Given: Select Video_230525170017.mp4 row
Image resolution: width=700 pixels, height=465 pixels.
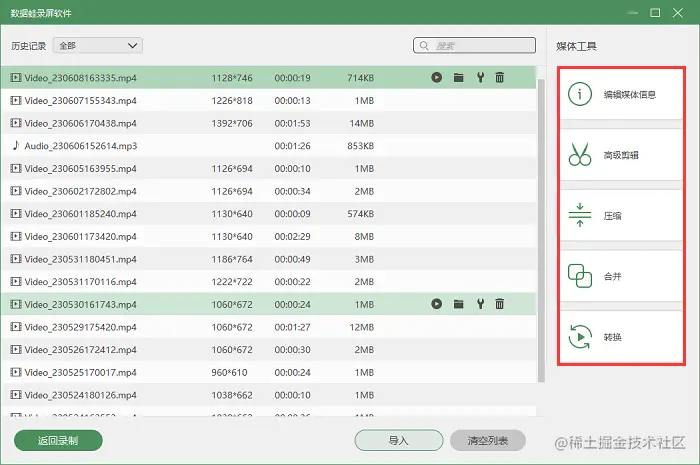Looking at the screenshot, I should point(269,372).
